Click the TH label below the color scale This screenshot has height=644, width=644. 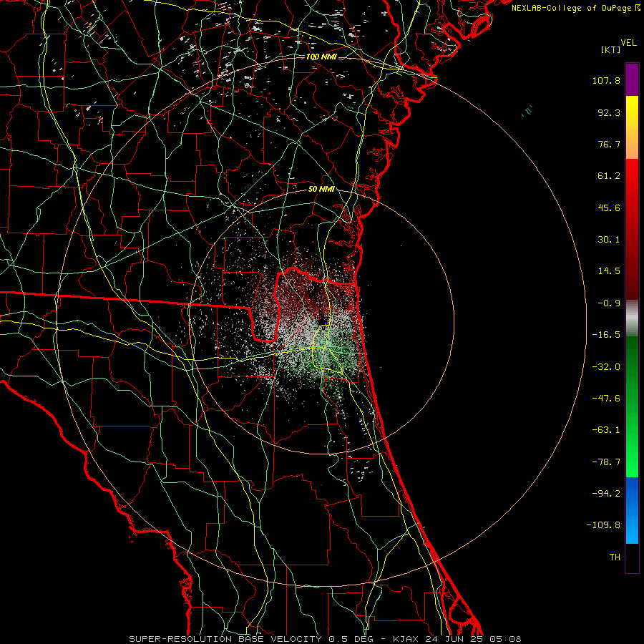pos(615,557)
